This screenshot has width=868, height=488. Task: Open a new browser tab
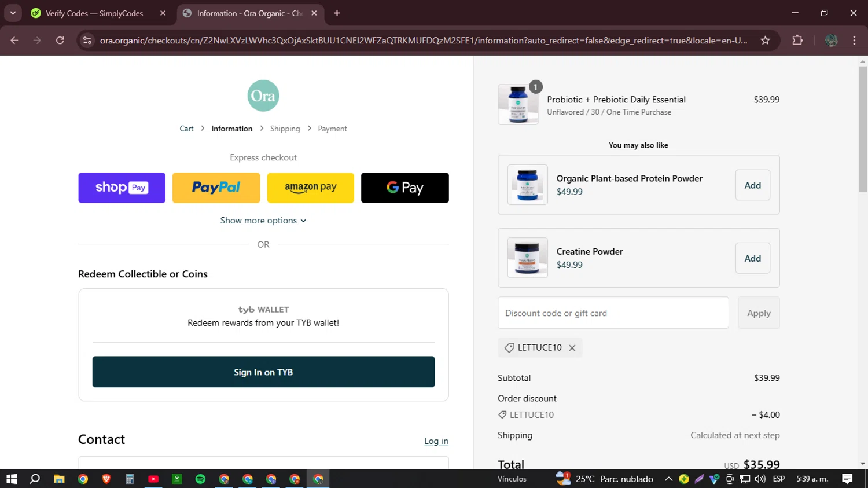[337, 13]
